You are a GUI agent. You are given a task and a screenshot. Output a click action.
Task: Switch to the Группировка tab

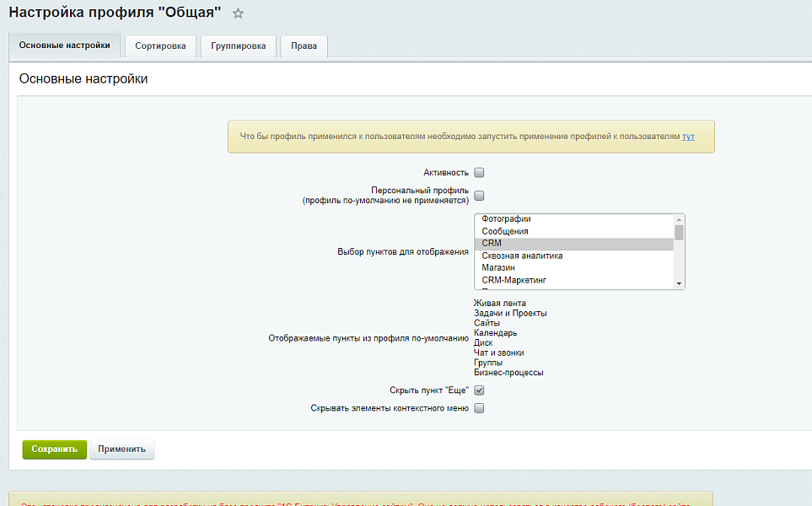tap(239, 46)
